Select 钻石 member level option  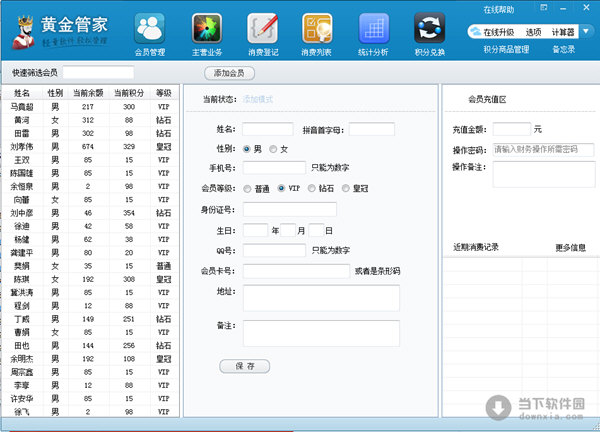click(x=313, y=188)
